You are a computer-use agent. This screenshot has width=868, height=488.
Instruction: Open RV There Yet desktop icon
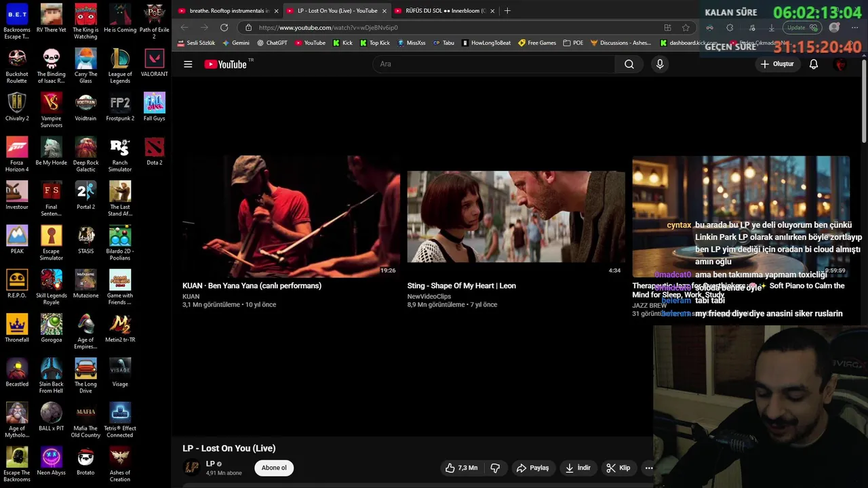(x=52, y=18)
